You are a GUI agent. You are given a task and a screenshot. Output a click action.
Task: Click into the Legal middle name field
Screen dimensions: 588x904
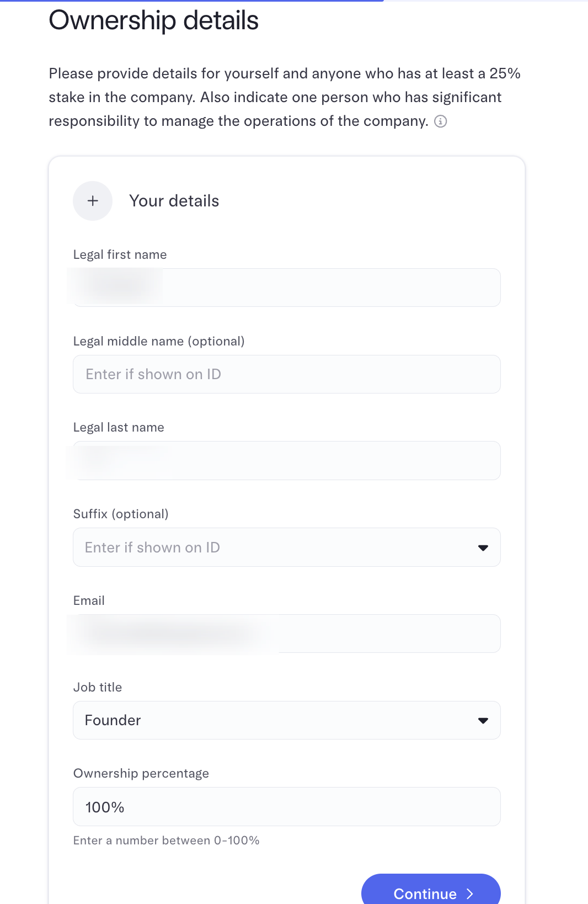[x=287, y=374]
